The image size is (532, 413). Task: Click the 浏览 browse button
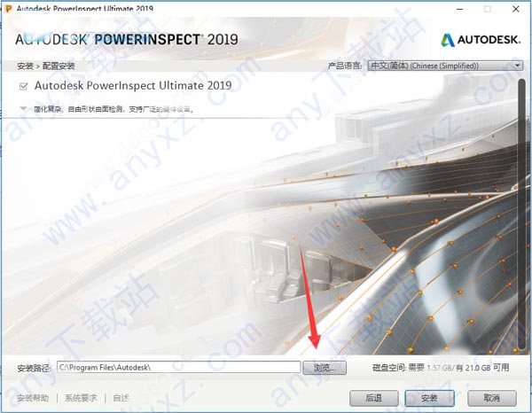pyautogui.click(x=325, y=368)
